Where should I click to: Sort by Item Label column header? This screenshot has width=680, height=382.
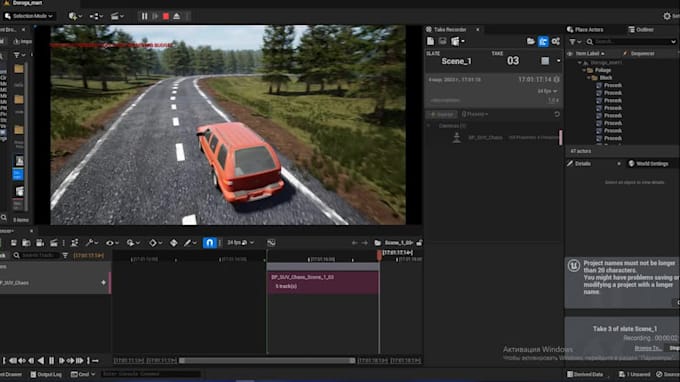[x=590, y=53]
